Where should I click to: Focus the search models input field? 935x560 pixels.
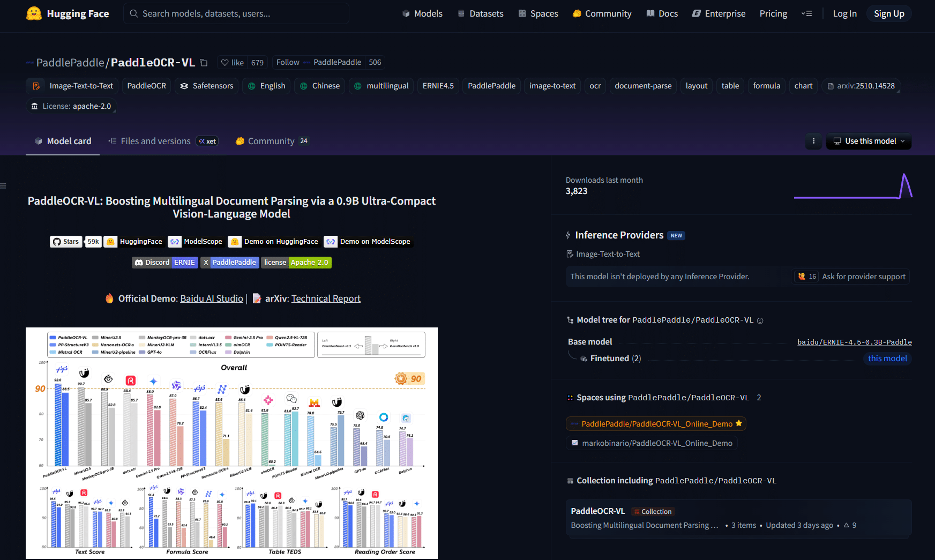[x=236, y=13]
